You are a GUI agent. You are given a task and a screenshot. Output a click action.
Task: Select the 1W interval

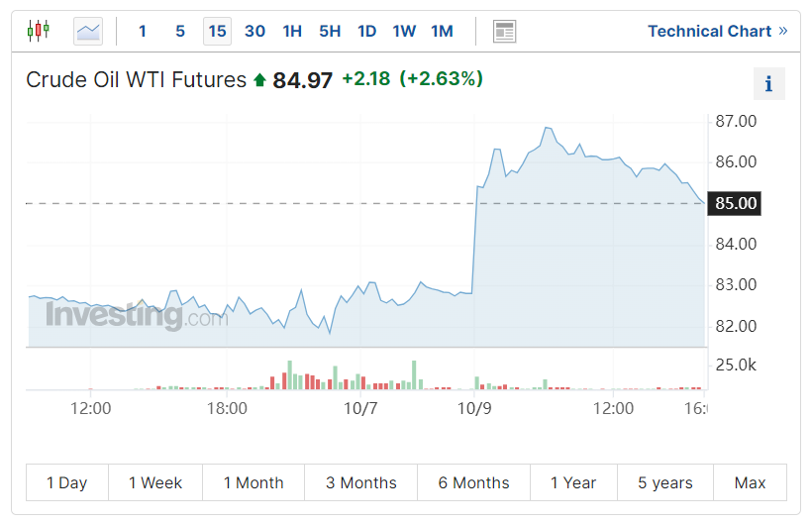coord(404,31)
